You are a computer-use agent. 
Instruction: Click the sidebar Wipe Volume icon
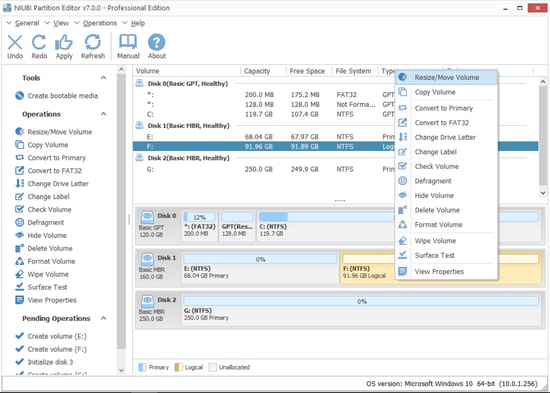point(20,274)
